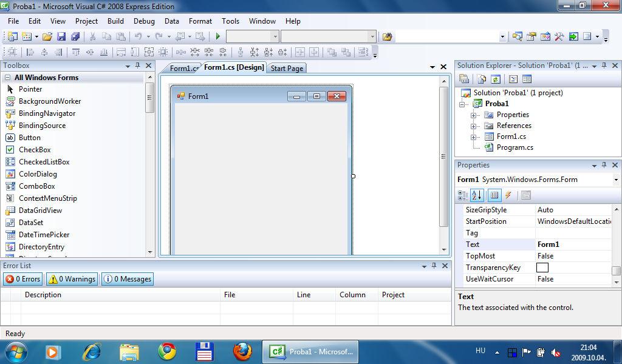Start debugging with the green play icon
Image resolution: width=622 pixels, height=364 pixels.
(x=217, y=36)
